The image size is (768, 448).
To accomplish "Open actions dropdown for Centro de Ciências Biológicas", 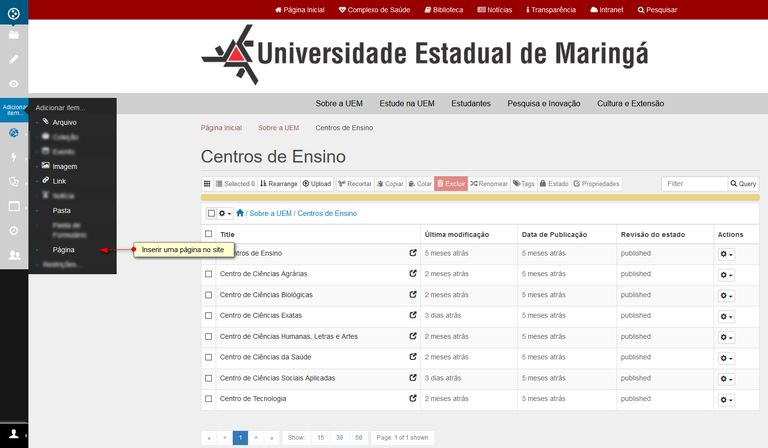I will click(727, 295).
